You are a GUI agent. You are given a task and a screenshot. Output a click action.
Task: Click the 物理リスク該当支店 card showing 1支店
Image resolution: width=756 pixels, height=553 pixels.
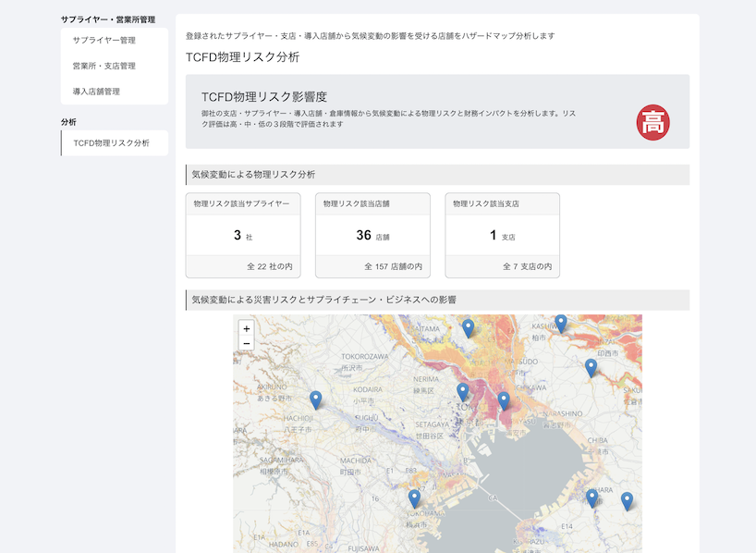click(502, 234)
